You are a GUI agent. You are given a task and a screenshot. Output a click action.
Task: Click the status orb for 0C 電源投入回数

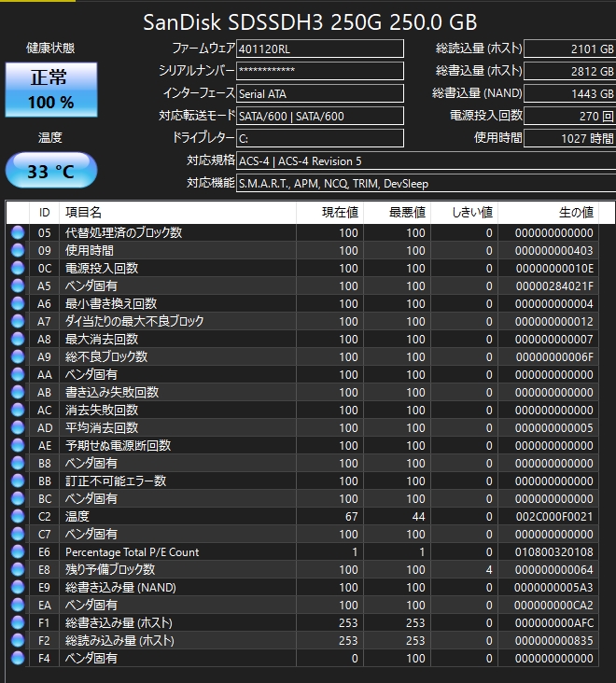coord(18,268)
